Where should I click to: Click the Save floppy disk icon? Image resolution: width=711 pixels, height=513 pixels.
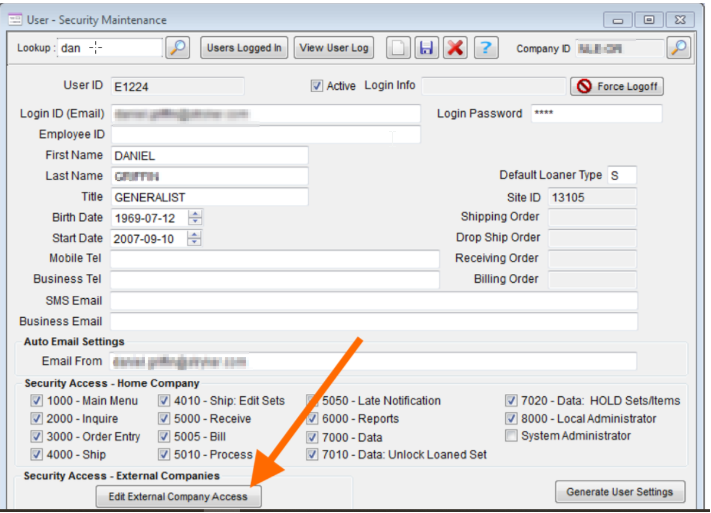pos(427,47)
